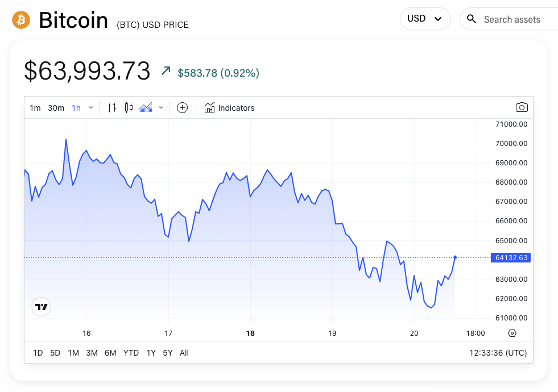The width and height of the screenshot is (558, 392).
Task: Click the 5Y range button
Action: (167, 353)
